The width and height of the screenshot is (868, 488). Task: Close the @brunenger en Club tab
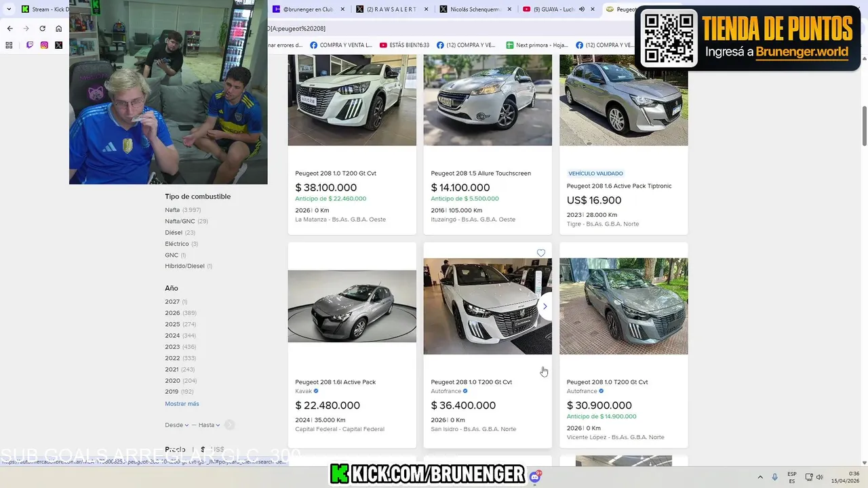pos(342,9)
